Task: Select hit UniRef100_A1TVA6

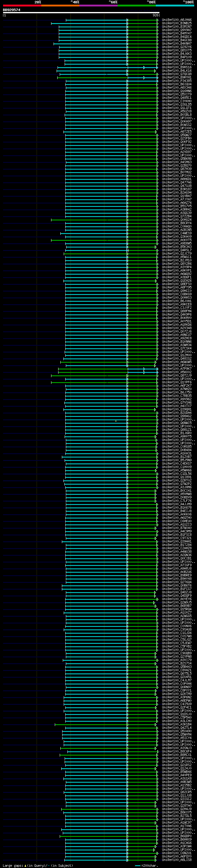Action: (177, 826)
